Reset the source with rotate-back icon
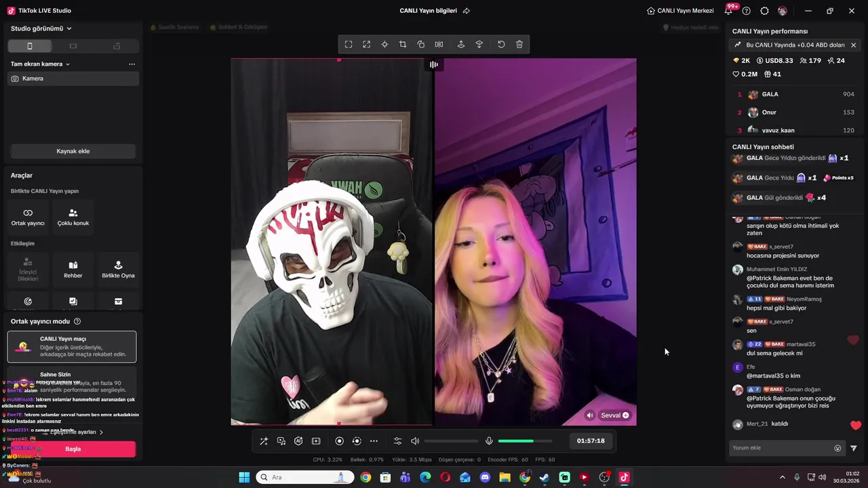868x488 pixels. pos(501,45)
